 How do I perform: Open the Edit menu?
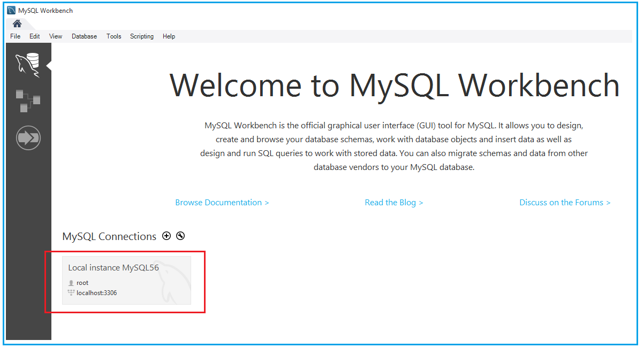click(x=35, y=36)
